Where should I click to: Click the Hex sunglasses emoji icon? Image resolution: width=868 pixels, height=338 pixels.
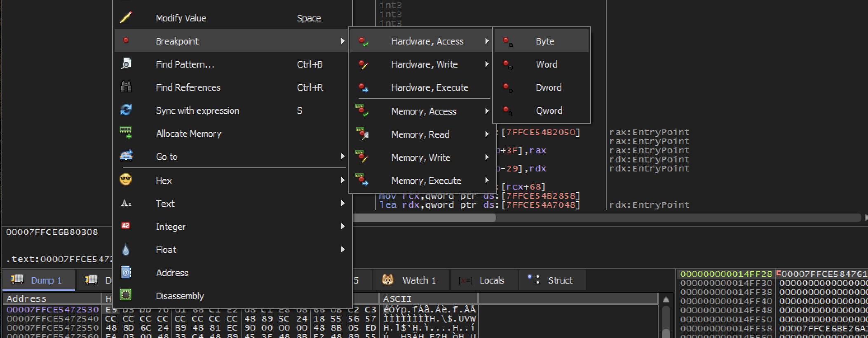click(126, 180)
